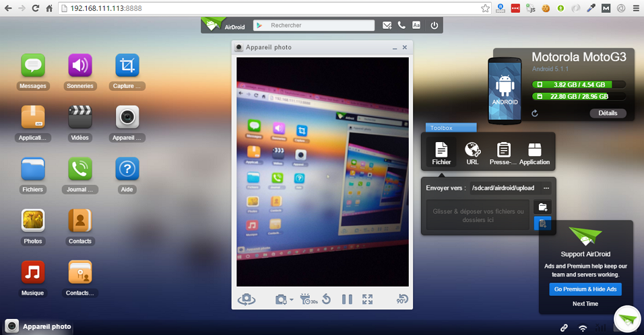Select the Presse-papiers tab in Toolbox

pyautogui.click(x=503, y=153)
